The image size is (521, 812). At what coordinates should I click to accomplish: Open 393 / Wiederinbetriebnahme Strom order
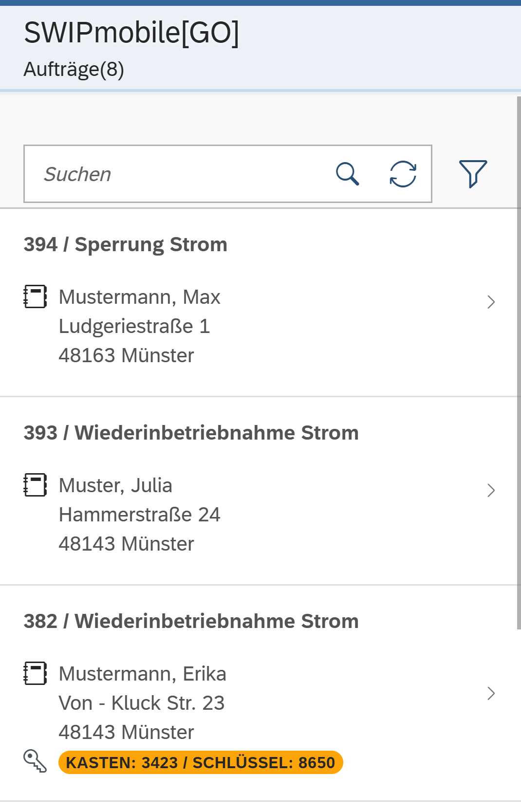point(191,433)
